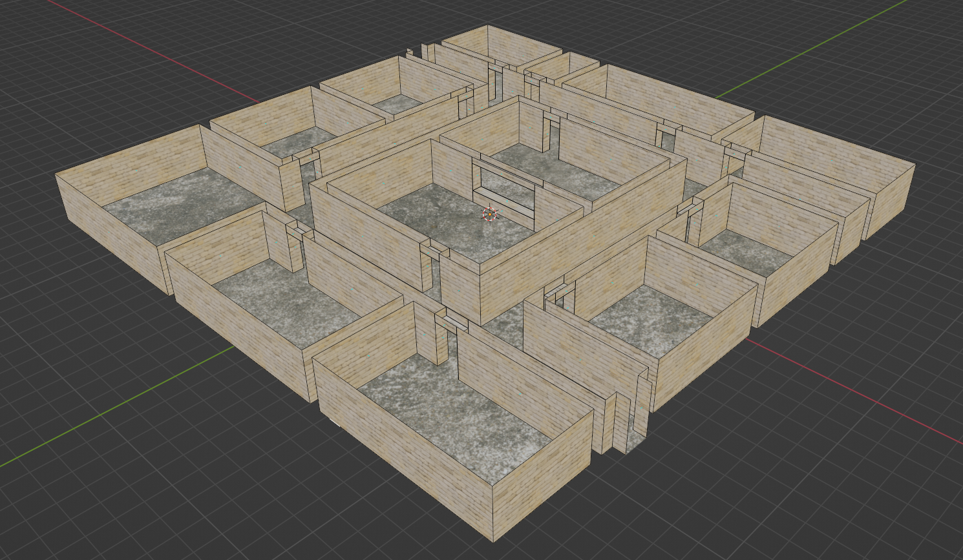Viewport: 963px width, 560px height.
Task: Click the origin dot on the far north wall
Action: pos(523,56)
